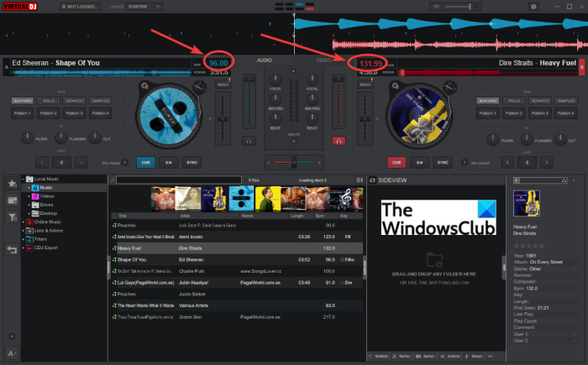
Task: Click Pattern 1 pad on deck A
Action: (x=23, y=113)
